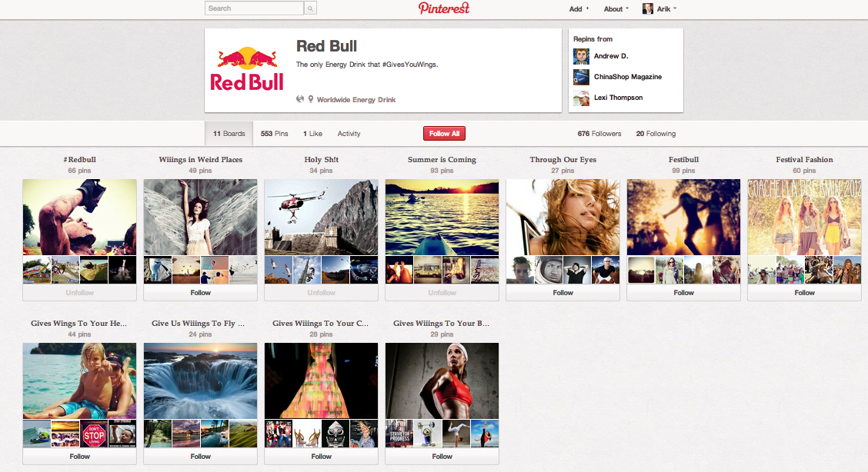
Task: Open athlete cover of Gives Wiiings To Your B...
Action: (442, 381)
